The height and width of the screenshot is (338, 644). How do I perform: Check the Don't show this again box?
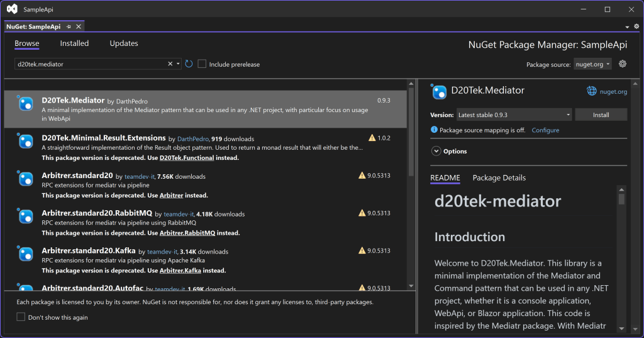(21, 317)
